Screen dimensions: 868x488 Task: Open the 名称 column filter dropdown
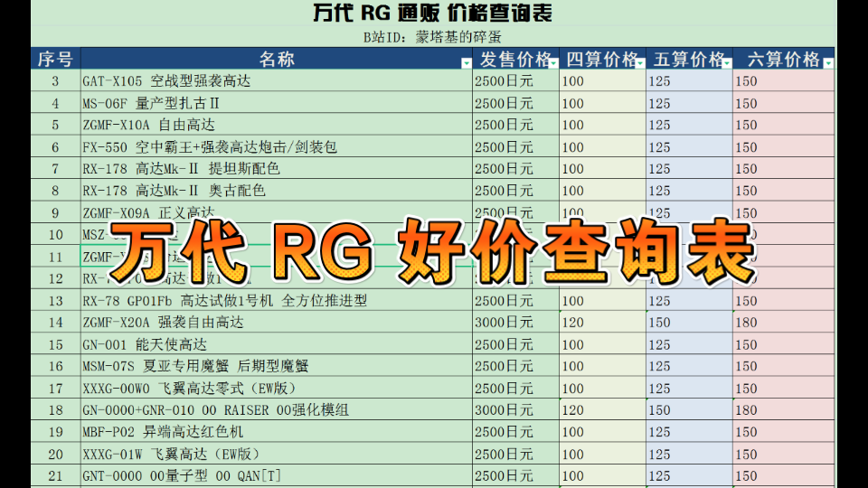(467, 63)
